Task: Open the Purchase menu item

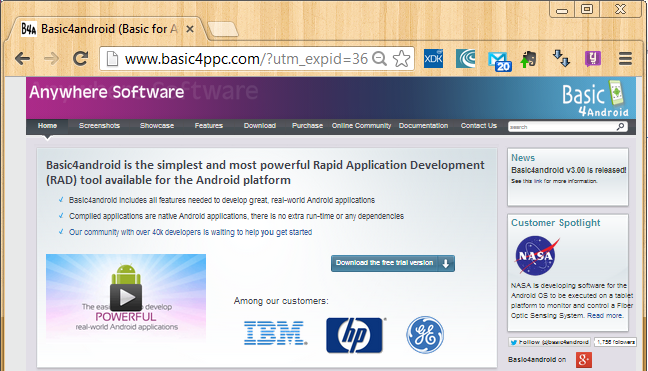Action: pyautogui.click(x=307, y=126)
